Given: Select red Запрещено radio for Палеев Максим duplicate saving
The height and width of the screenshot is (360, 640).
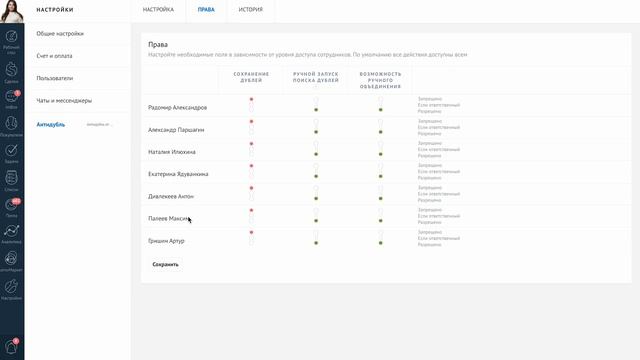Looking at the screenshot, I should [x=251, y=210].
